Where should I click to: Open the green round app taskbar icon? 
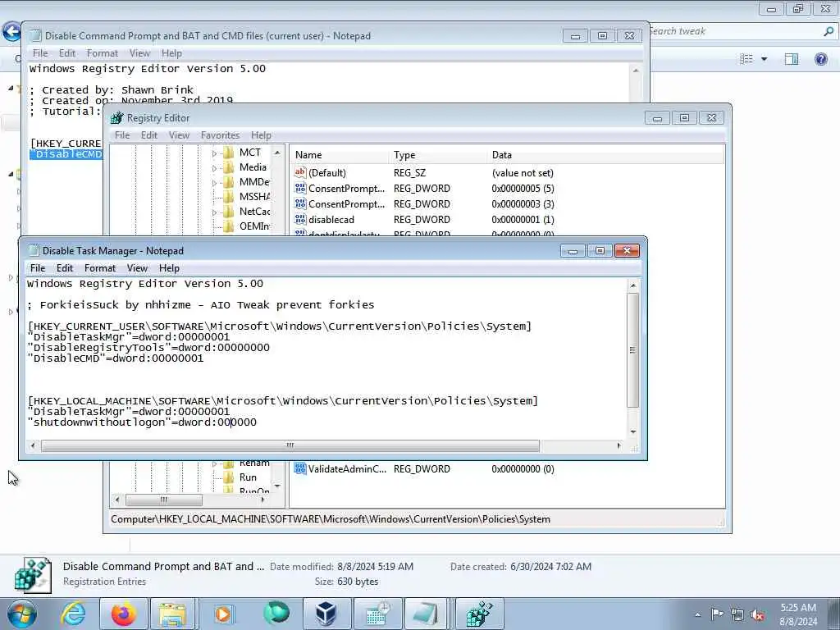point(276,614)
